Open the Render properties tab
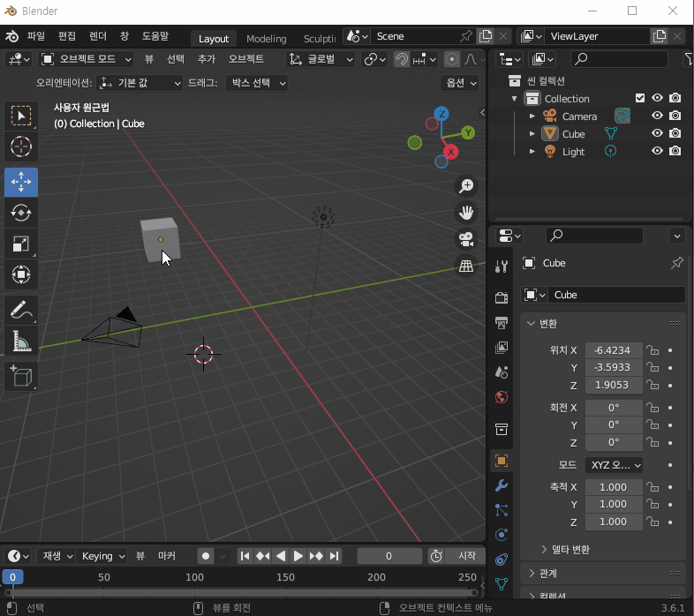Viewport: 694px width, 616px height. 502,297
